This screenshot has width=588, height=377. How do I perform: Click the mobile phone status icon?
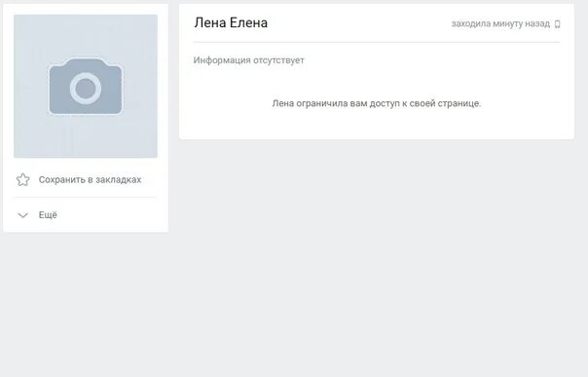(x=557, y=24)
